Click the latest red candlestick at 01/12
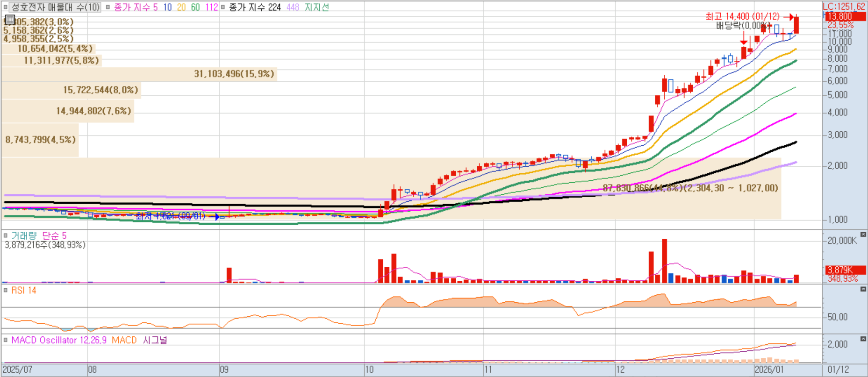This screenshot has width=868, height=377. (x=796, y=25)
